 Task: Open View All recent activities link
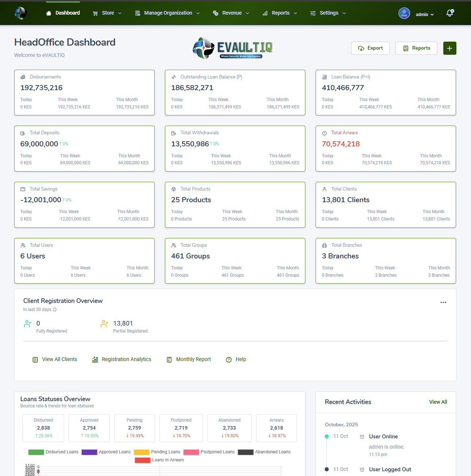tap(438, 402)
